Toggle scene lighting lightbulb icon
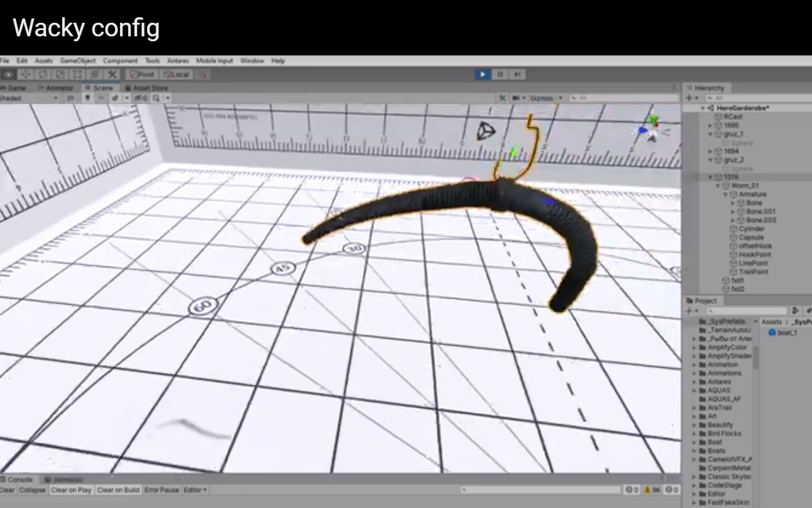 click(88, 98)
